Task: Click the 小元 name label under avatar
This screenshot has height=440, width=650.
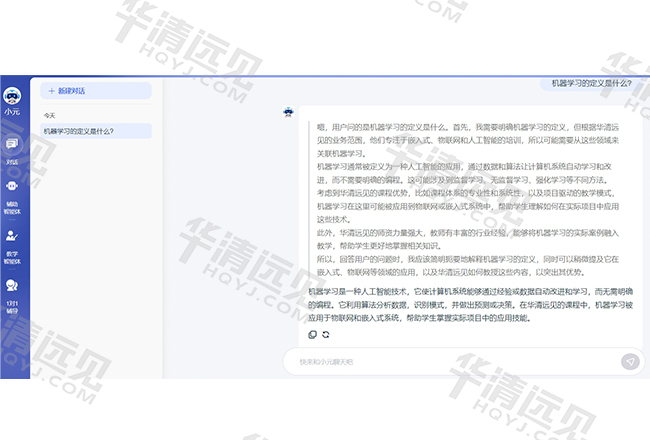Action: pos(13,112)
